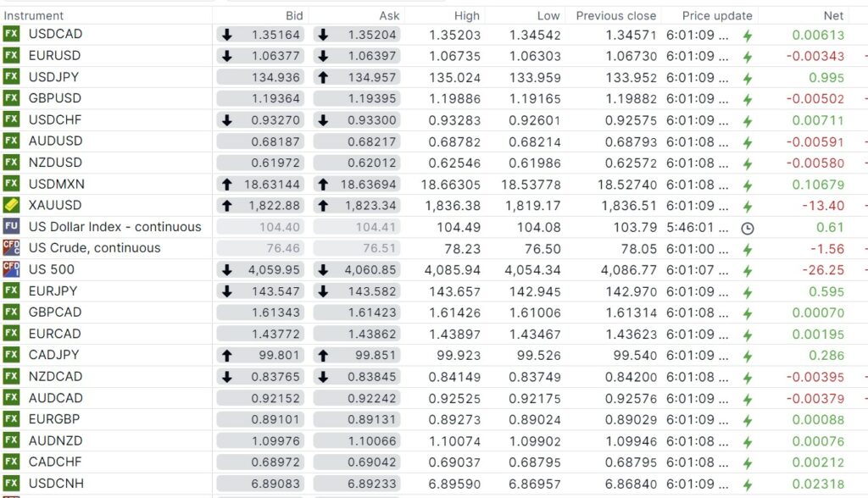Click the clock icon in US Dollar Index row
Image resolution: width=868 pixels, height=498 pixels.
pyautogui.click(x=747, y=227)
